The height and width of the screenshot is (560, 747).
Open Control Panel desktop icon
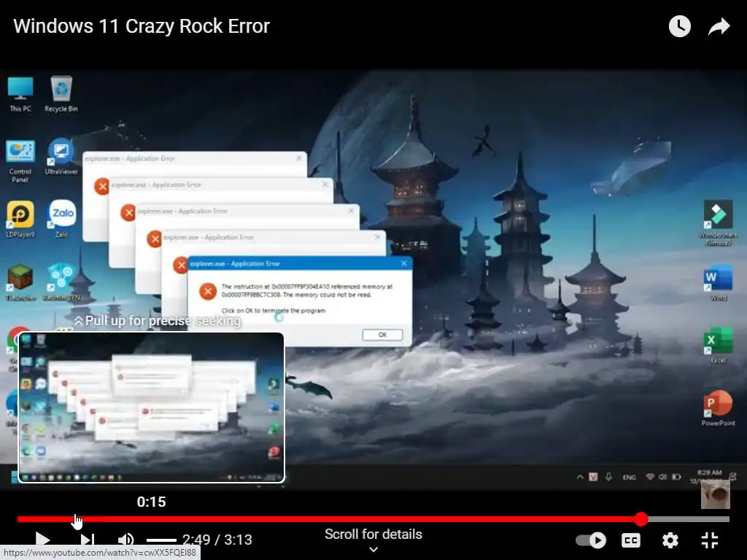click(20, 161)
